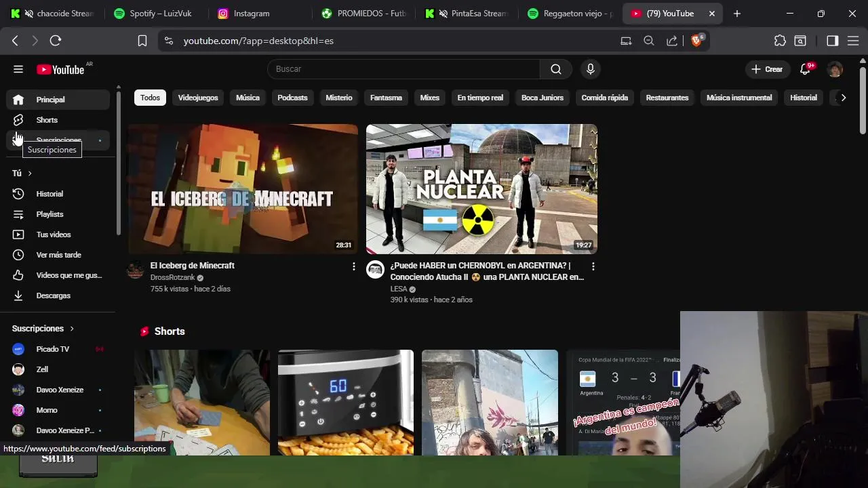Open the Brave Shields lion icon
The image size is (868, 488).
point(696,41)
